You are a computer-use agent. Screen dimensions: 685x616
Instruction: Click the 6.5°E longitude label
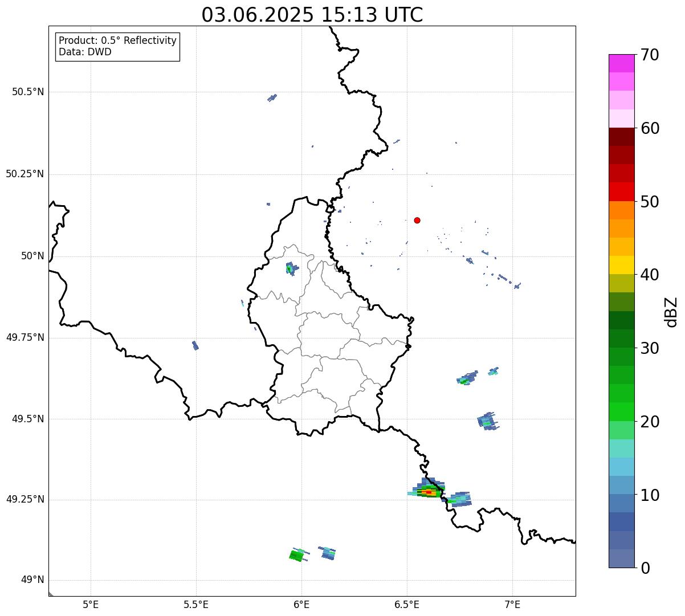click(407, 605)
